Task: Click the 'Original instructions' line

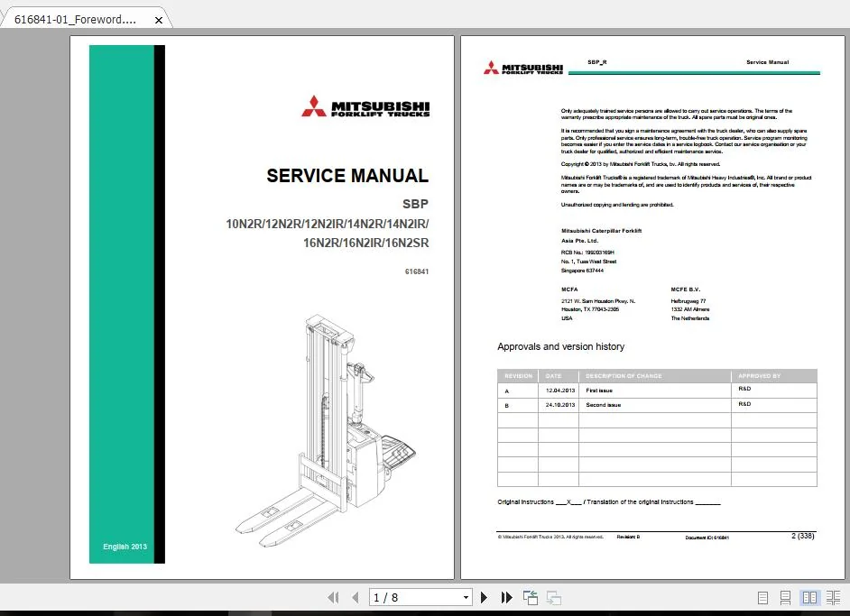Action: 609,502
